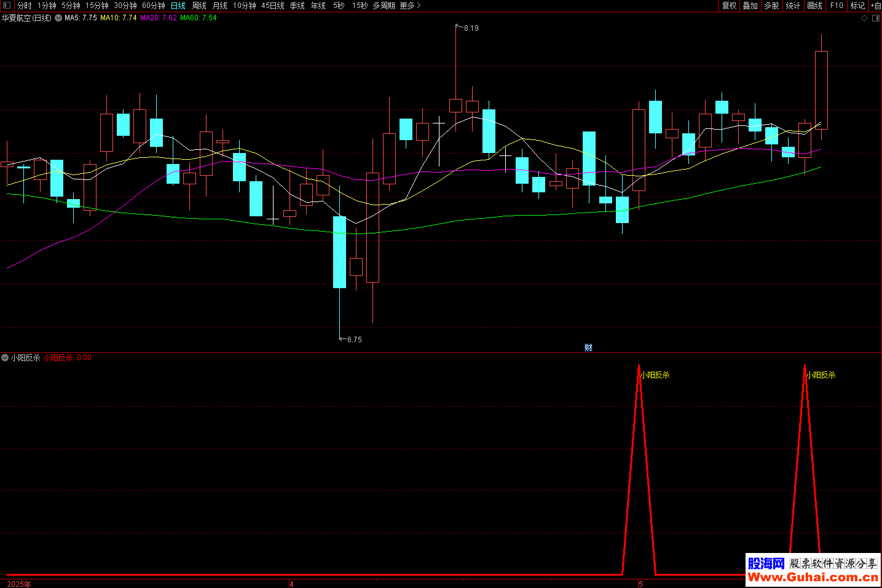882x588 pixels.
Task: Select the 15分钟 period tab
Action: [97, 6]
